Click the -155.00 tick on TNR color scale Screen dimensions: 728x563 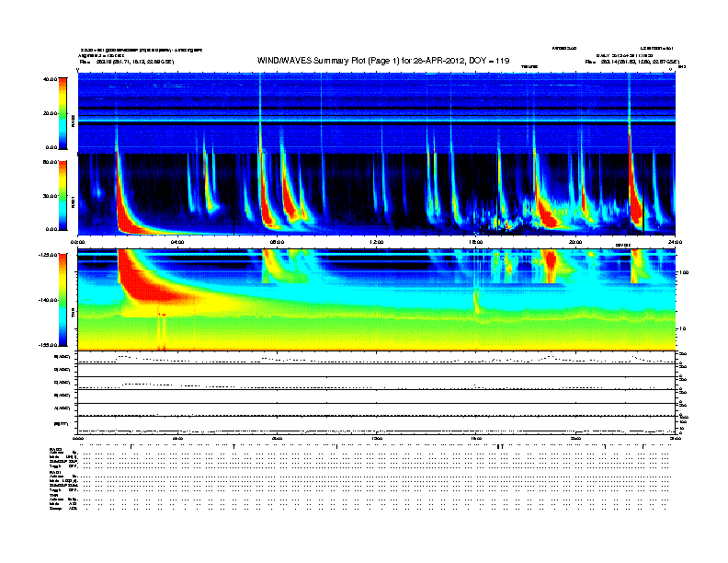(48, 345)
